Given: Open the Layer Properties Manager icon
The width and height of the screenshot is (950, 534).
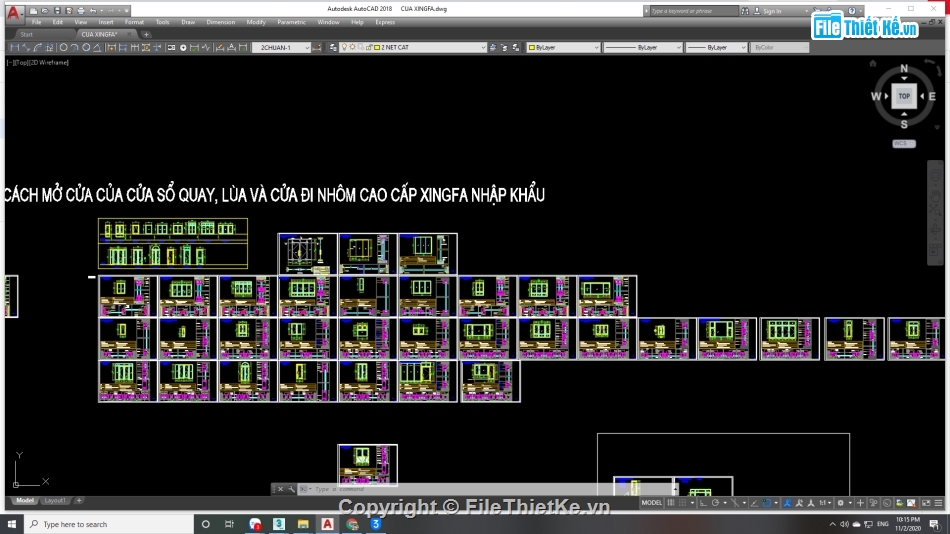Looking at the screenshot, I should 333,47.
